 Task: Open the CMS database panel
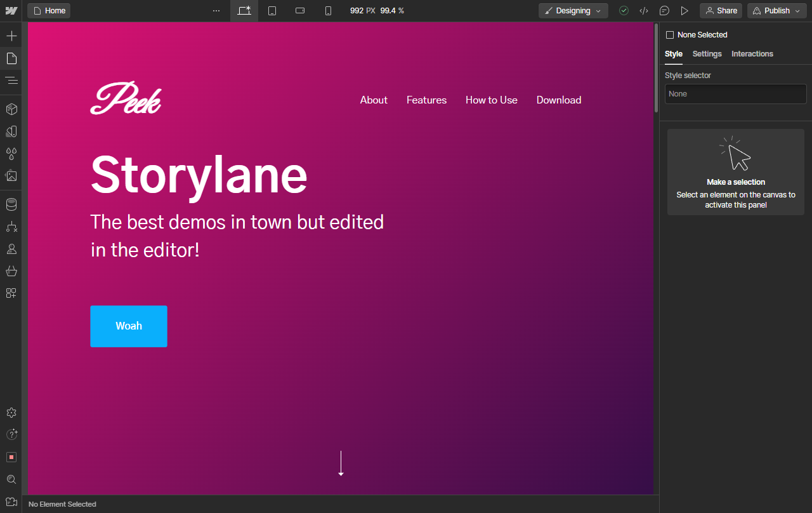click(x=11, y=204)
